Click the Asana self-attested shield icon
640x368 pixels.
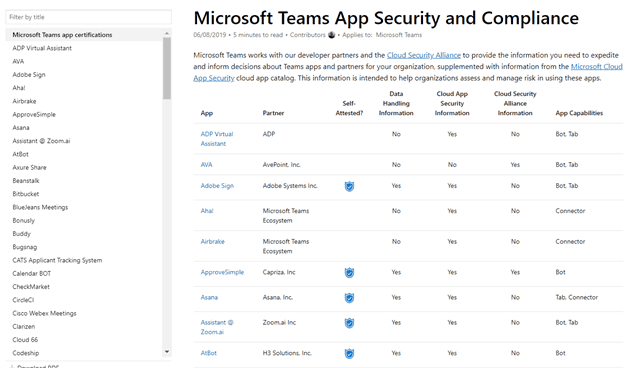(x=349, y=298)
